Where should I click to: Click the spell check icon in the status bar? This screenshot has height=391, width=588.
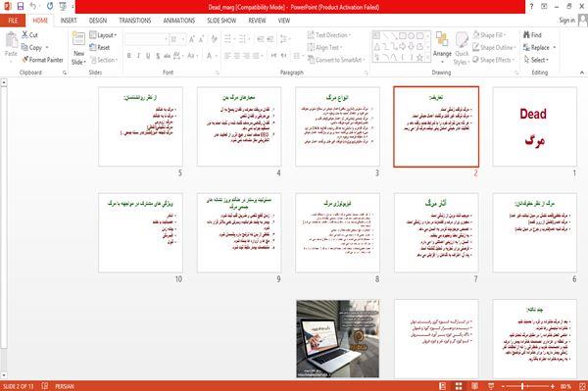point(45,386)
